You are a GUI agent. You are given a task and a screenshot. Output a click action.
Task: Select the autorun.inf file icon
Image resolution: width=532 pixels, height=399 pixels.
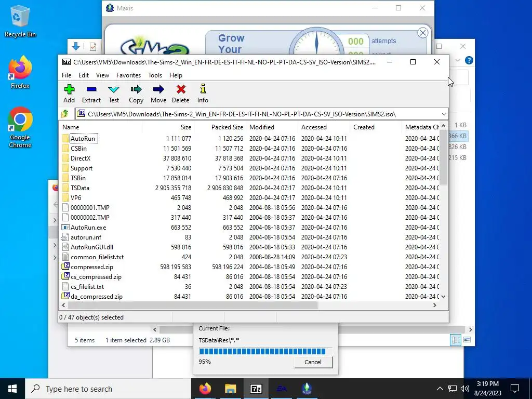click(65, 237)
